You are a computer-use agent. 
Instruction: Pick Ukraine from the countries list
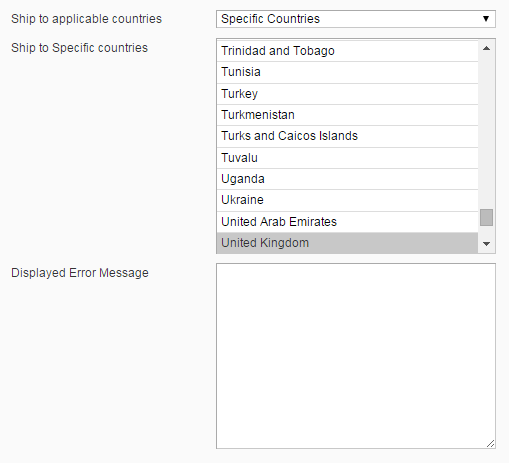347,200
